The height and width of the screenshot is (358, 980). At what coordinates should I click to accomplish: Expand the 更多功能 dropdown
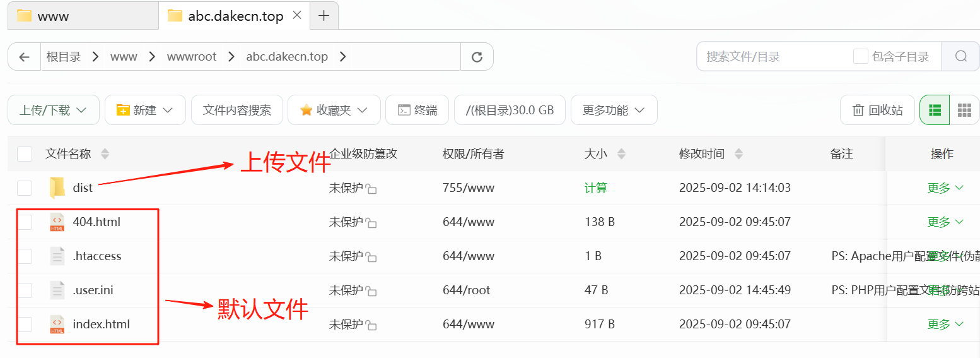[x=614, y=110]
